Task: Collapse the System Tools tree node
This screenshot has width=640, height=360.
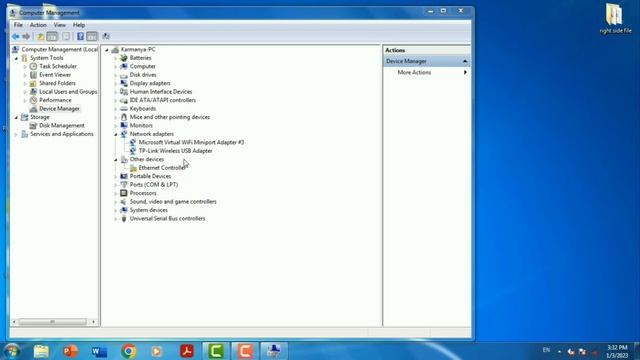Action: click(x=16, y=58)
